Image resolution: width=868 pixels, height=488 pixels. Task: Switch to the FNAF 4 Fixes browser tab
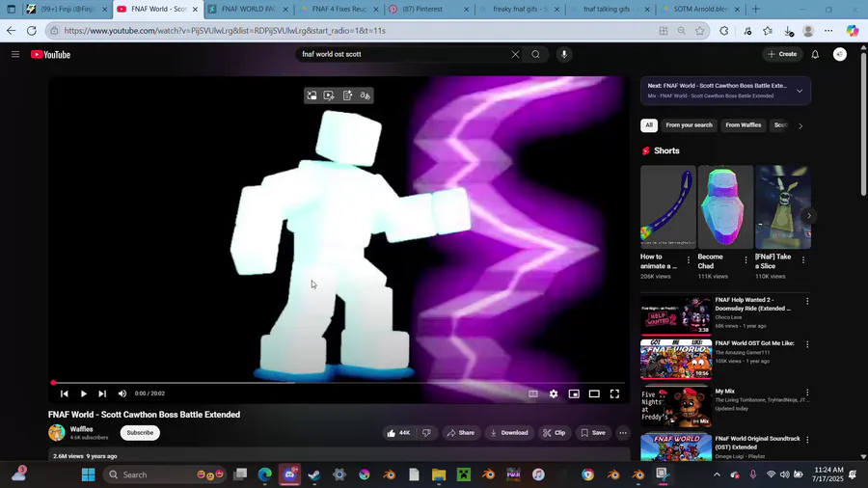[x=339, y=9]
